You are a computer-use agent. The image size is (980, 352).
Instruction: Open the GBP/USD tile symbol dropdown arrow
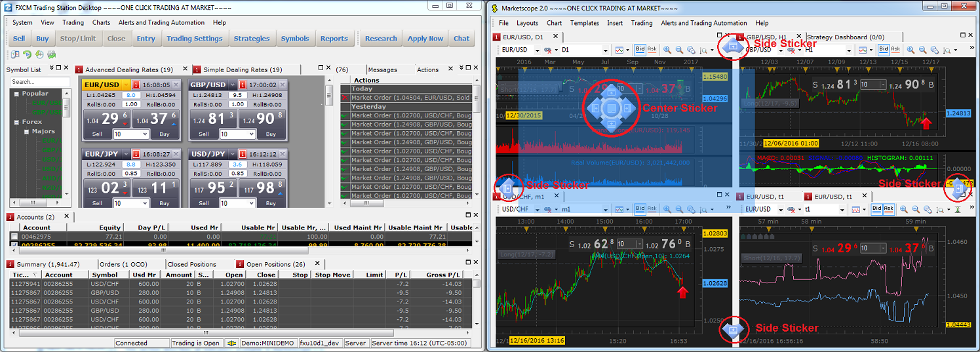tap(232, 85)
